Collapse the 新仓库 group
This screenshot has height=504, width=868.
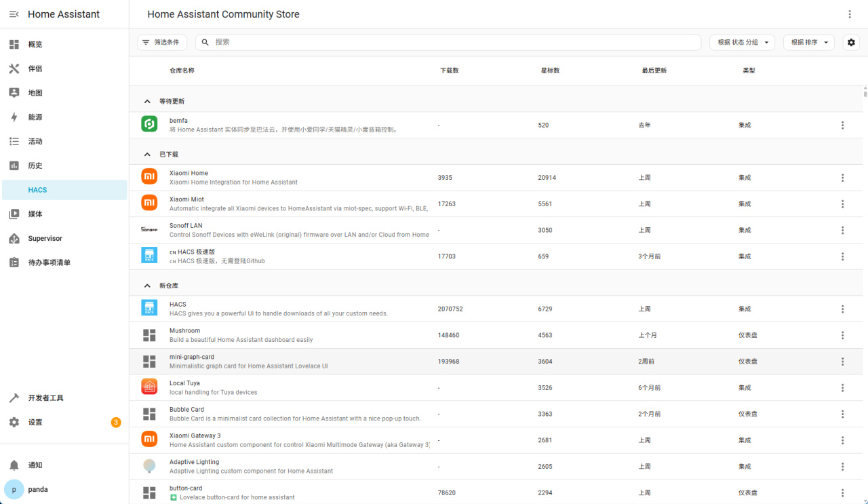147,286
